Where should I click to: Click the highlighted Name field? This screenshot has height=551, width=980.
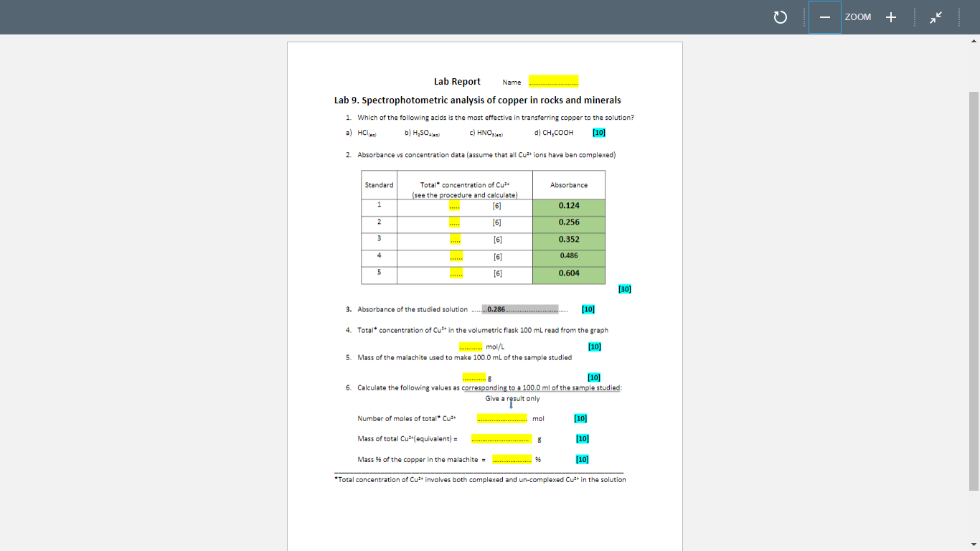pyautogui.click(x=553, y=81)
